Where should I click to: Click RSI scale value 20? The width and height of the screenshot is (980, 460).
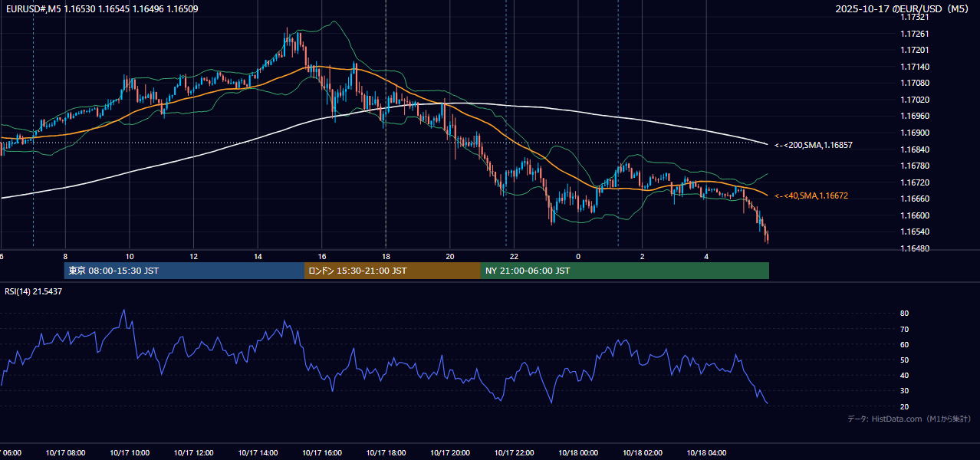coord(905,406)
